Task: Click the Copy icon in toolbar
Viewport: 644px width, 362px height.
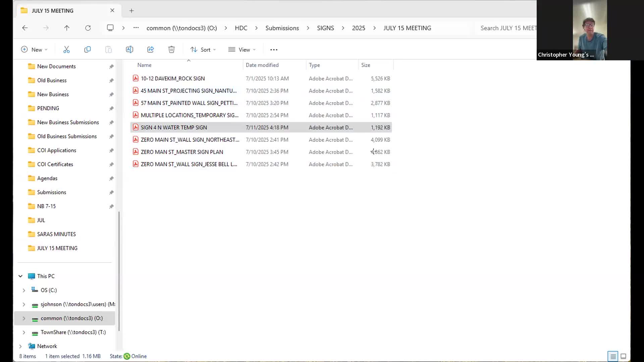Action: pyautogui.click(x=87, y=50)
